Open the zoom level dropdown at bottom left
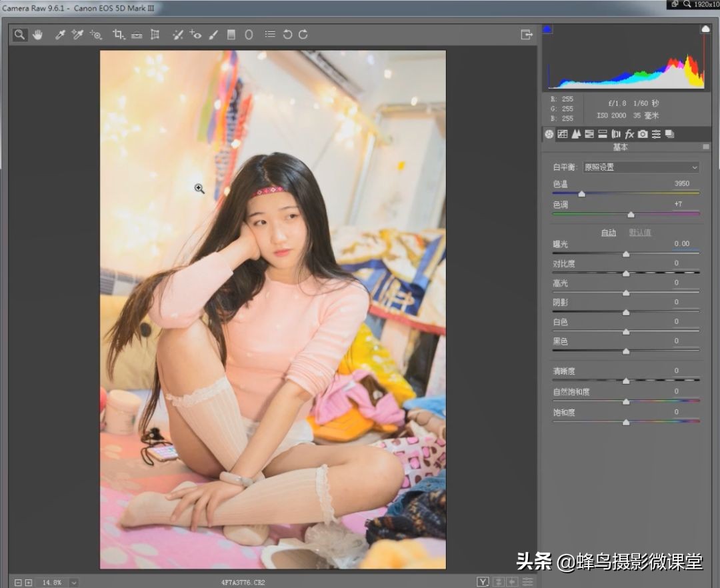Screen dimensions: 720x588 point(73,582)
